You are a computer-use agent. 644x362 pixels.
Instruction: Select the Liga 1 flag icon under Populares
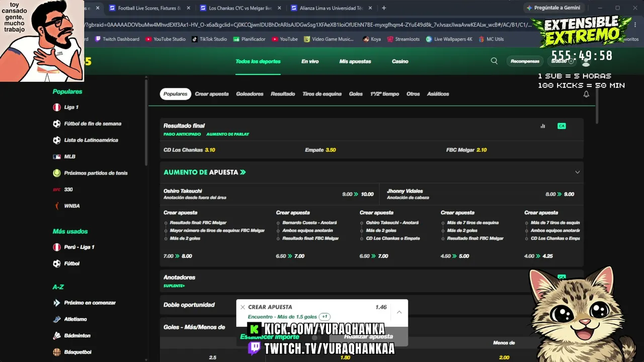click(x=57, y=107)
